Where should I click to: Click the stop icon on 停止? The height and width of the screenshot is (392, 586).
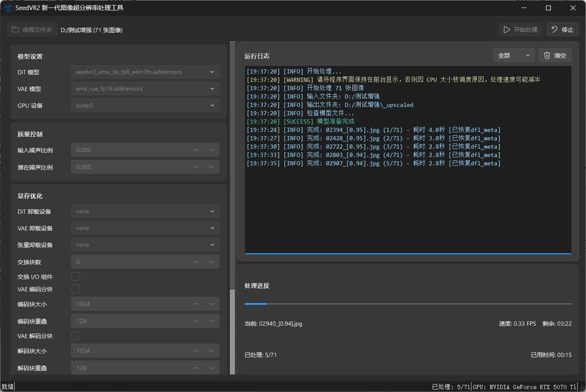point(555,29)
